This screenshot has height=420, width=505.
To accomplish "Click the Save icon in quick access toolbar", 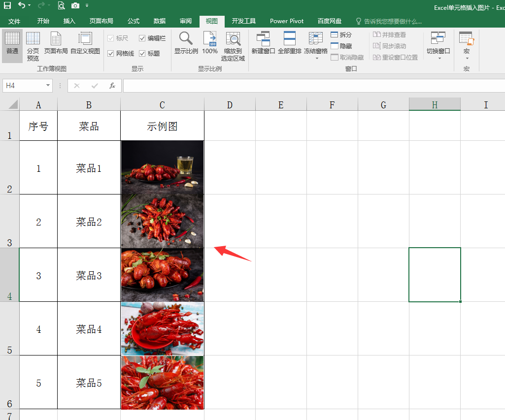I will pos(7,5).
